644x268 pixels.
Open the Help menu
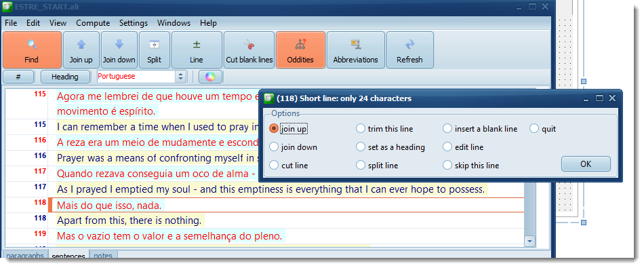[x=208, y=23]
